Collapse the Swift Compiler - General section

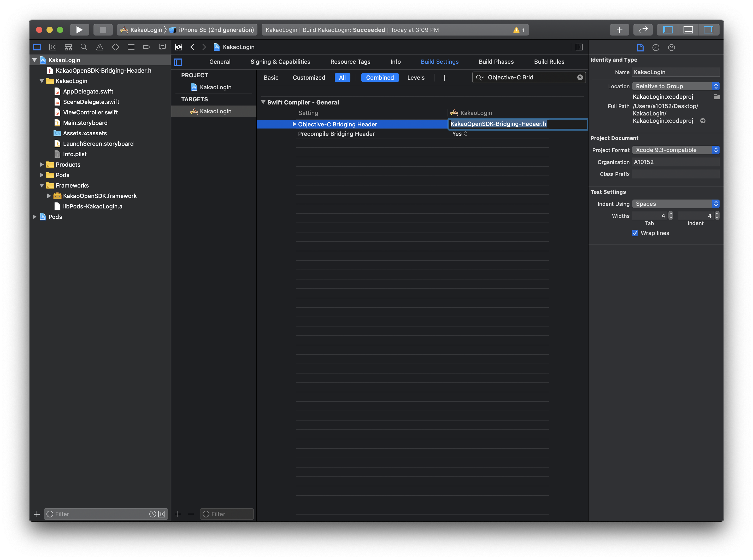tap(263, 102)
